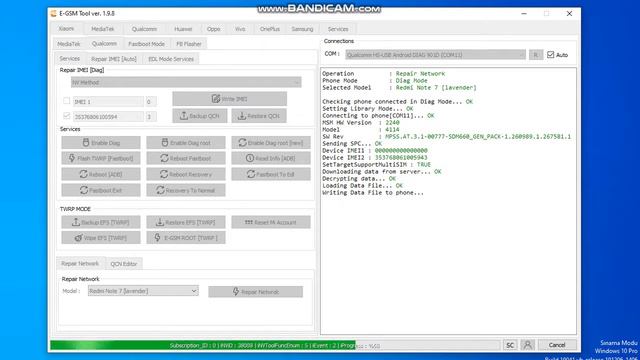Viewport: 640px width, 360px height.
Task: Select the Repair IMEI [Auto] subtab
Action: tap(114, 59)
